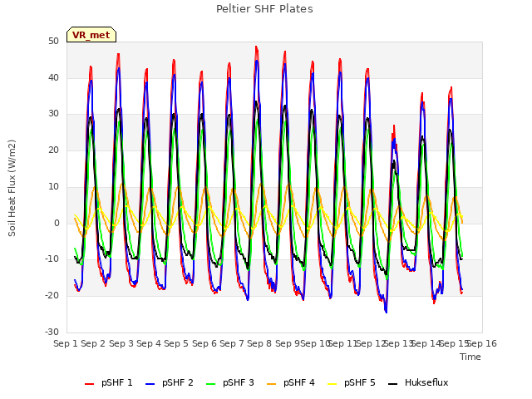532x399 pixels.
Task: Click the Soil Heat Flux (W/m2) axis label
Action: tap(12, 188)
